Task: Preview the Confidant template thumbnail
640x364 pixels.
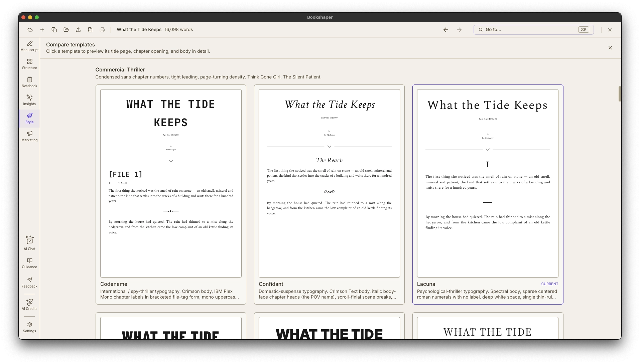Action: point(329,183)
